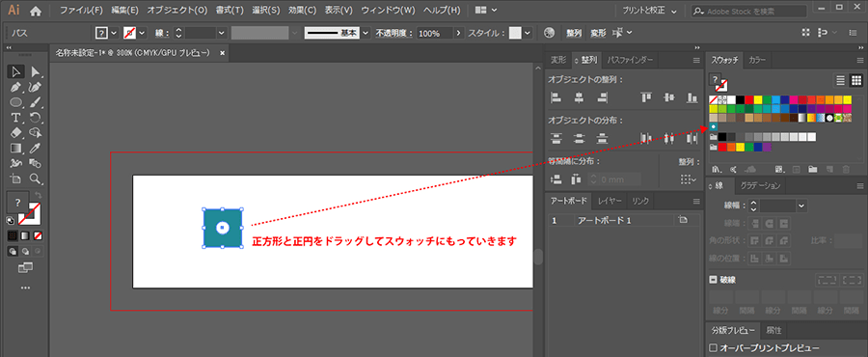Select the black swatch in grayscale group
868x357 pixels.
[x=722, y=137]
